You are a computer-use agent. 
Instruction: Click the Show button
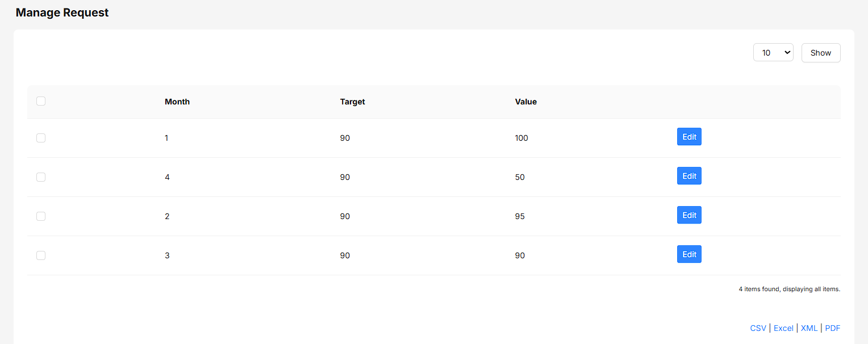point(821,53)
